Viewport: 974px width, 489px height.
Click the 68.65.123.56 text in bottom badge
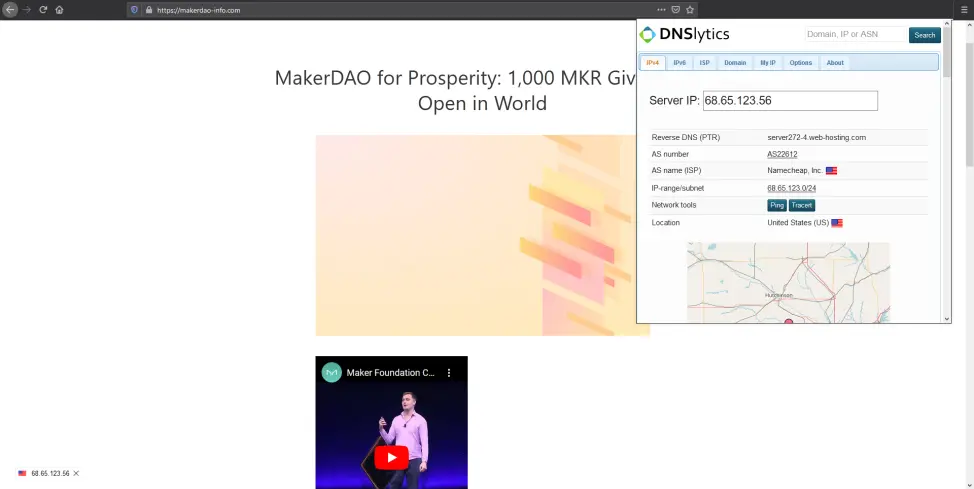[50, 473]
